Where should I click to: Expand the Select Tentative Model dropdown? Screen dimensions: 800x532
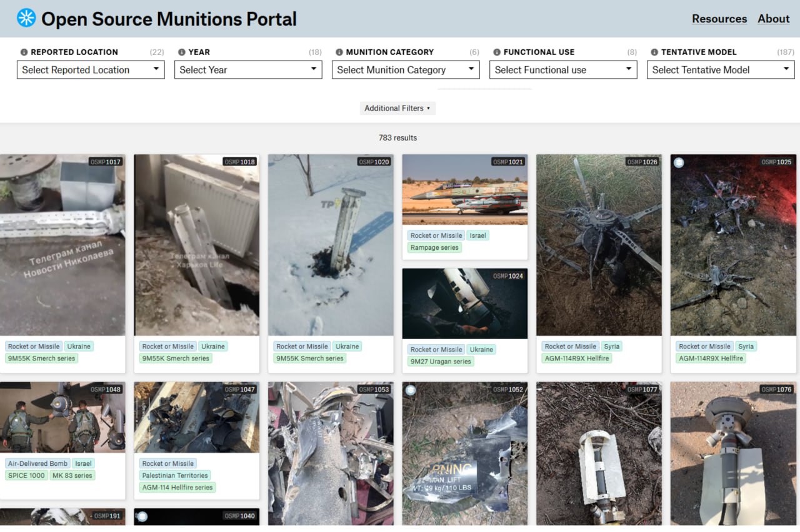click(x=721, y=70)
